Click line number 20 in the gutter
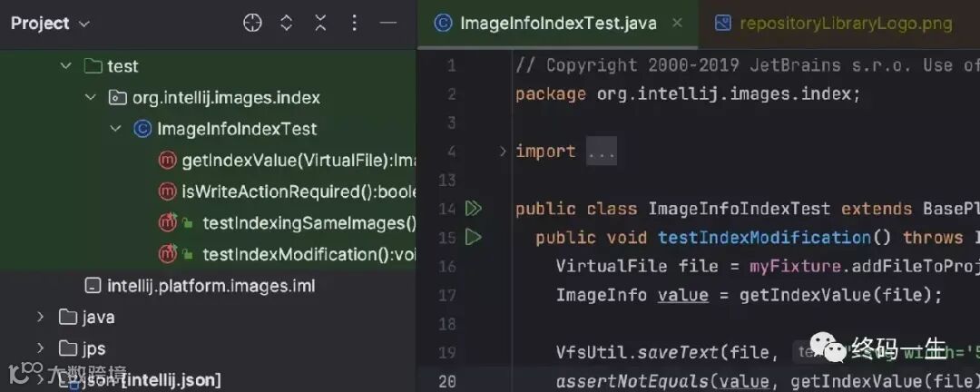The image size is (980, 392). pyautogui.click(x=446, y=381)
